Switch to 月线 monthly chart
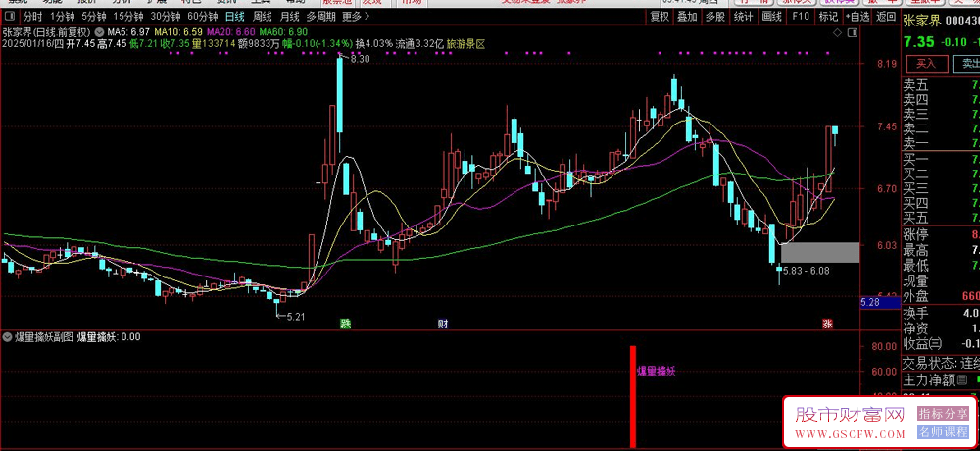This screenshot has height=451, width=980. point(289,17)
